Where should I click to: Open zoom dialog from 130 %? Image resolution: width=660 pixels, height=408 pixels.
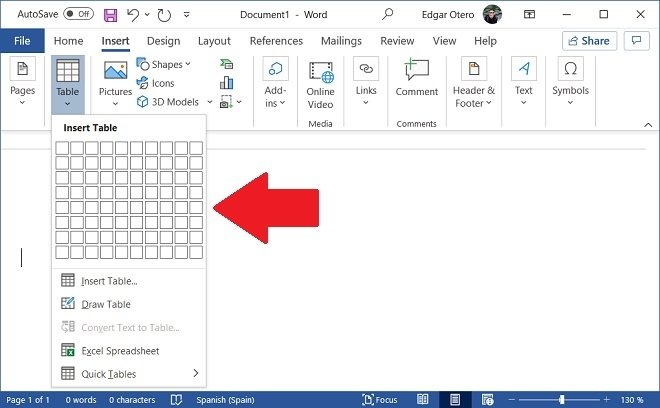click(x=632, y=400)
